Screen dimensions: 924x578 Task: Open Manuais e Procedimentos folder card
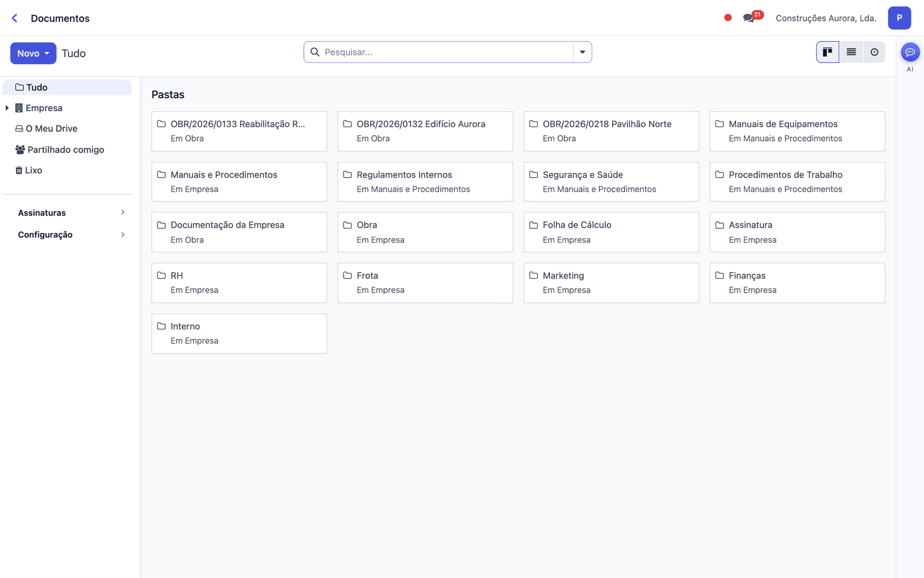pyautogui.click(x=239, y=181)
